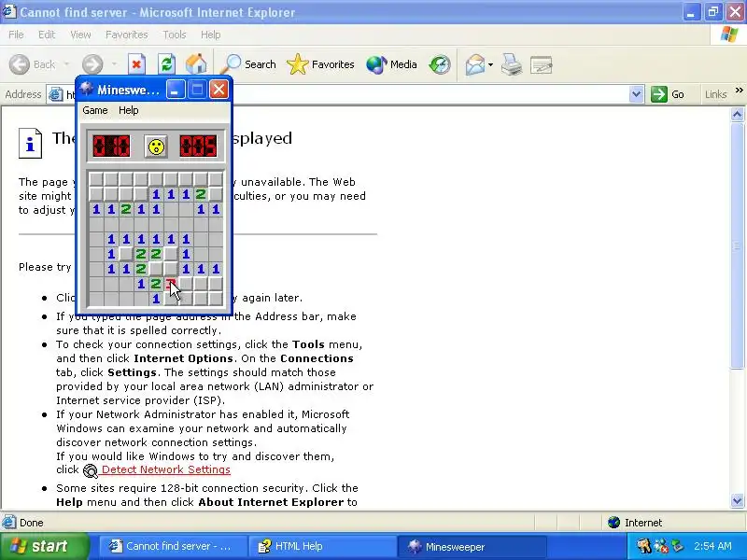Switch to Minesweeper taskbar button

coord(472,546)
